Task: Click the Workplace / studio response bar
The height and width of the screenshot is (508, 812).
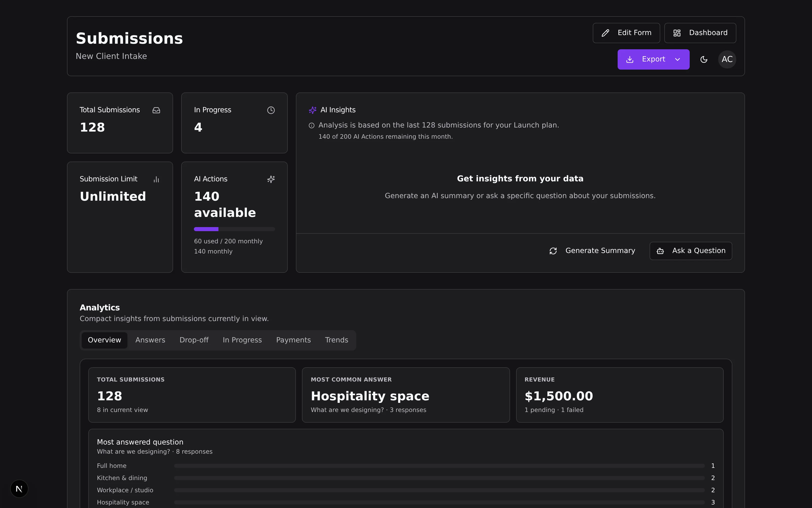Action: tap(439, 490)
